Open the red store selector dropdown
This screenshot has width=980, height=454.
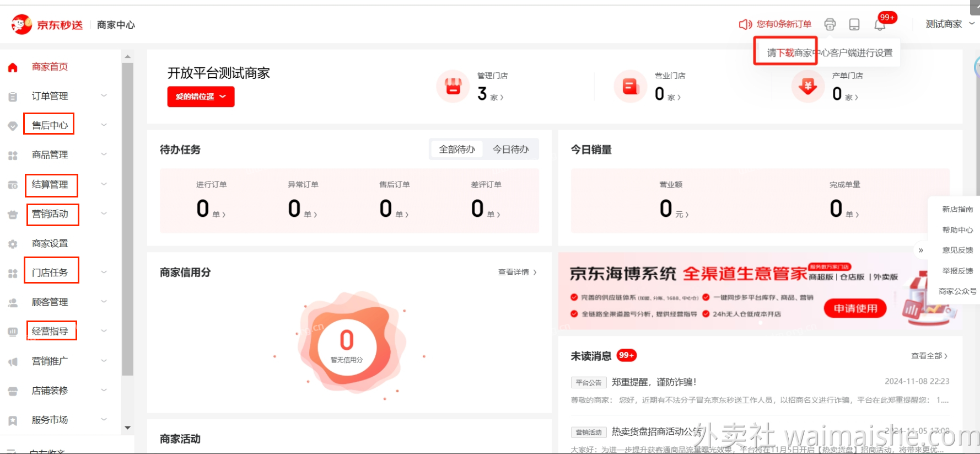pyautogui.click(x=201, y=97)
